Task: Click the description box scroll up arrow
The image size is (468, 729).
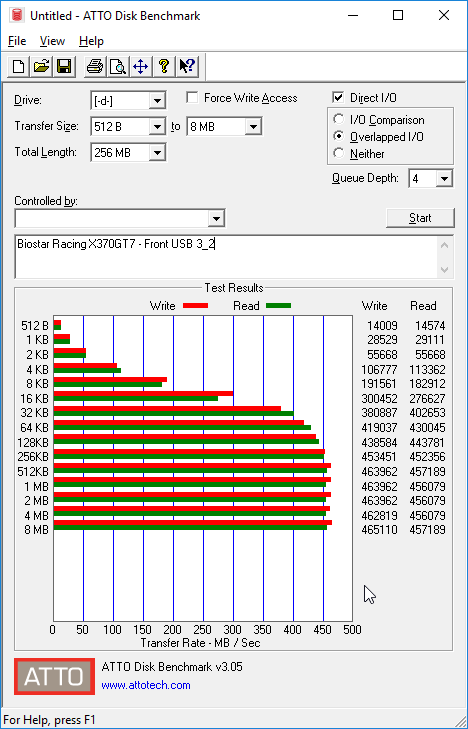Action: (444, 245)
